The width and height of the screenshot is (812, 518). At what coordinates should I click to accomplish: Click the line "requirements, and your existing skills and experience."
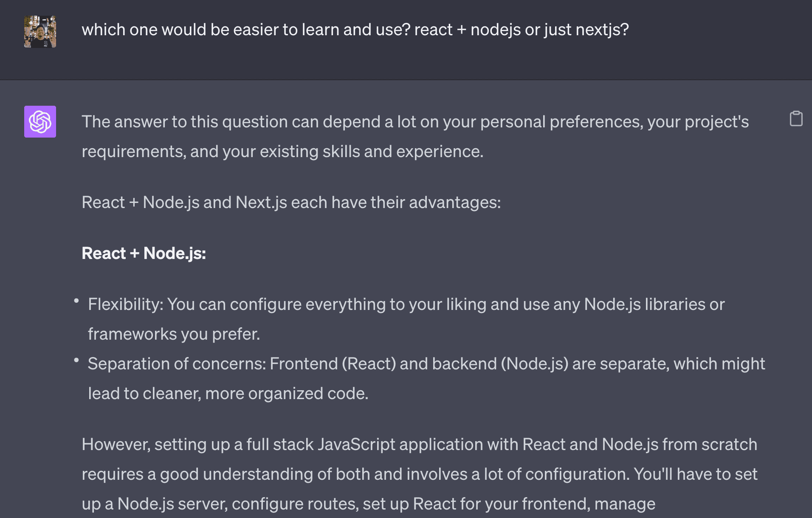click(282, 152)
